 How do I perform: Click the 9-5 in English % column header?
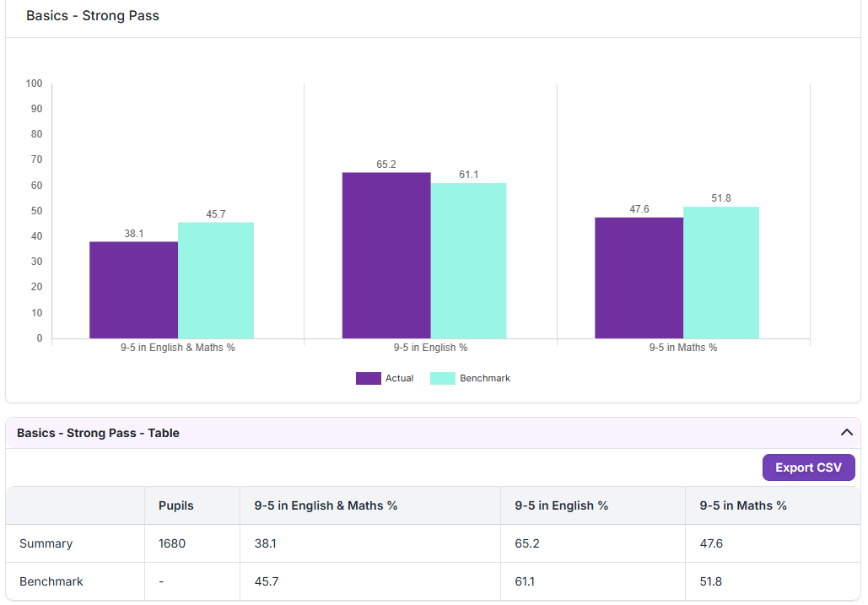[561, 505]
